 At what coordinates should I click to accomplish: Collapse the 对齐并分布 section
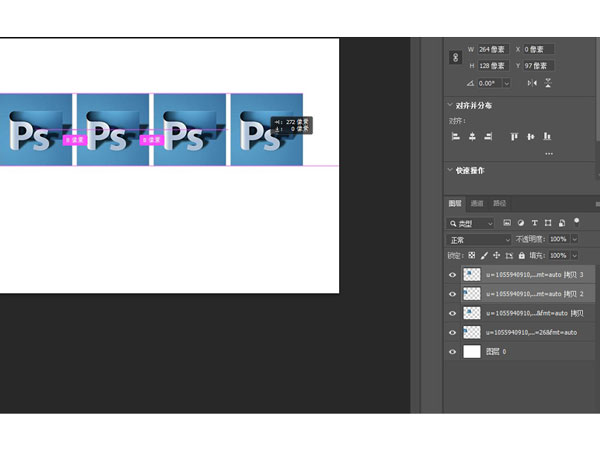point(450,104)
